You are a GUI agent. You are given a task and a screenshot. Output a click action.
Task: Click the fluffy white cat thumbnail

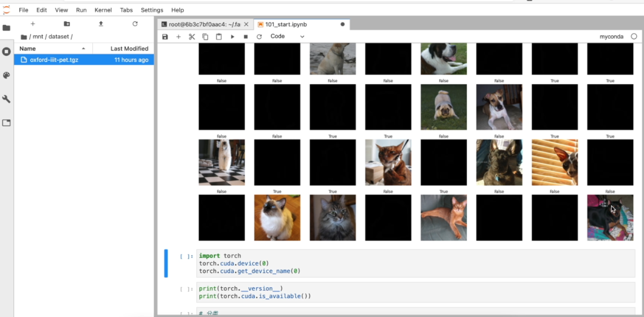277,217
